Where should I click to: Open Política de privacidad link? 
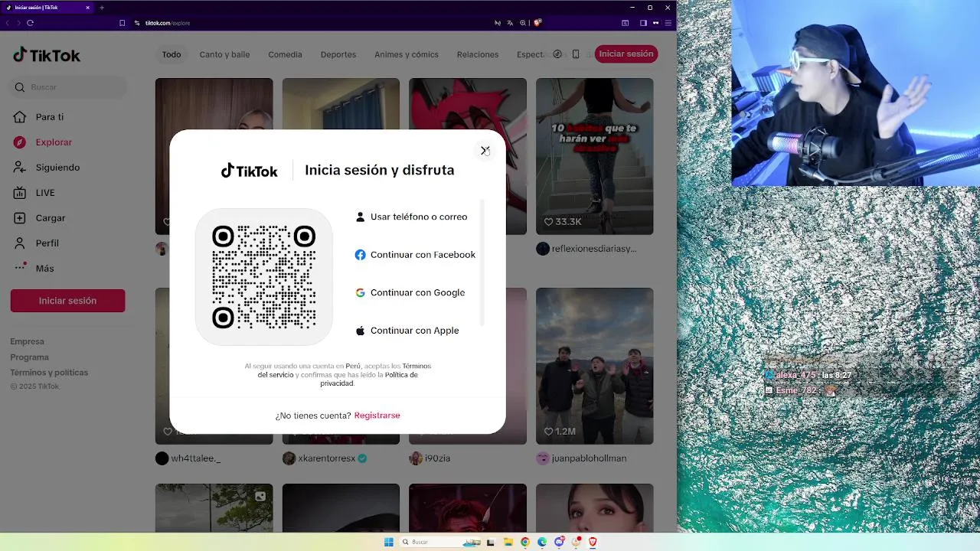point(369,379)
